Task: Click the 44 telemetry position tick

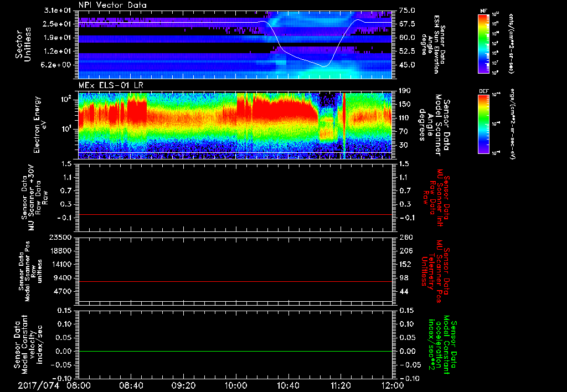Action: pos(404,291)
